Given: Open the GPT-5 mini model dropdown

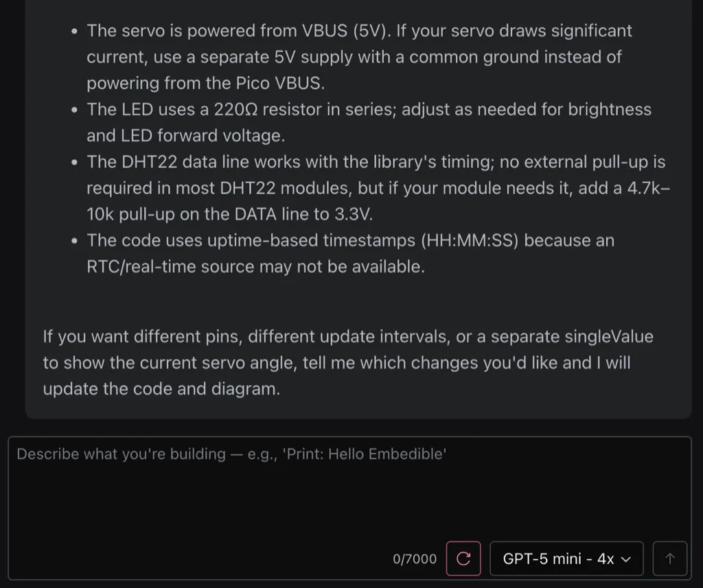Looking at the screenshot, I should (x=566, y=558).
